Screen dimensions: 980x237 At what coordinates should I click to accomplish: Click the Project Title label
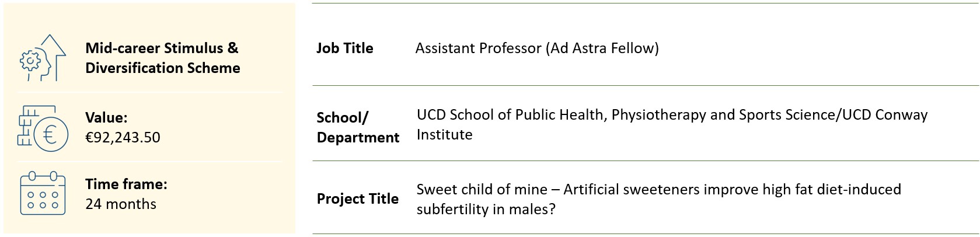coord(357,198)
